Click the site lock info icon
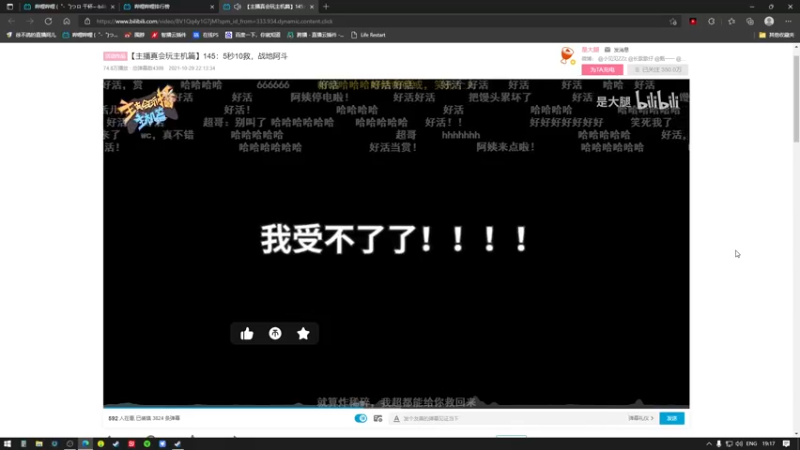Viewport: 800px width, 450px height. point(87,21)
